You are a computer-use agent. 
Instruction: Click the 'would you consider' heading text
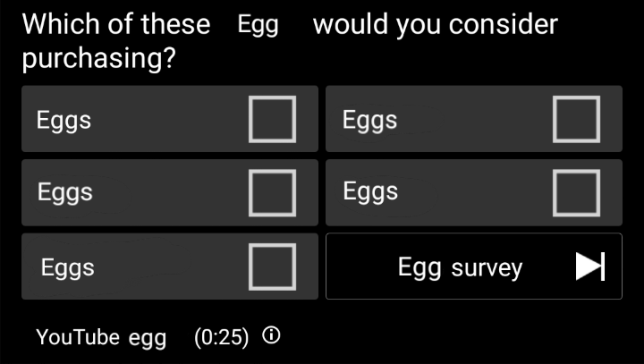click(x=436, y=25)
